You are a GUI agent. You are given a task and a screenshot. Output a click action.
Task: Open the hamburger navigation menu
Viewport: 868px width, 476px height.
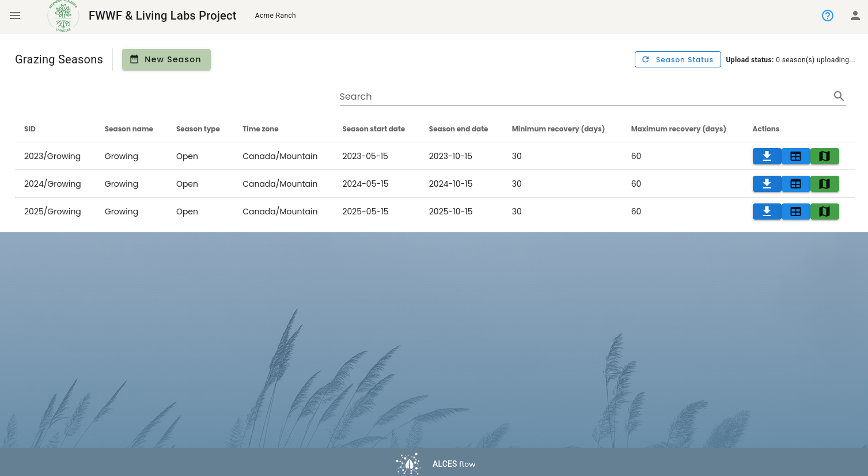coord(15,16)
